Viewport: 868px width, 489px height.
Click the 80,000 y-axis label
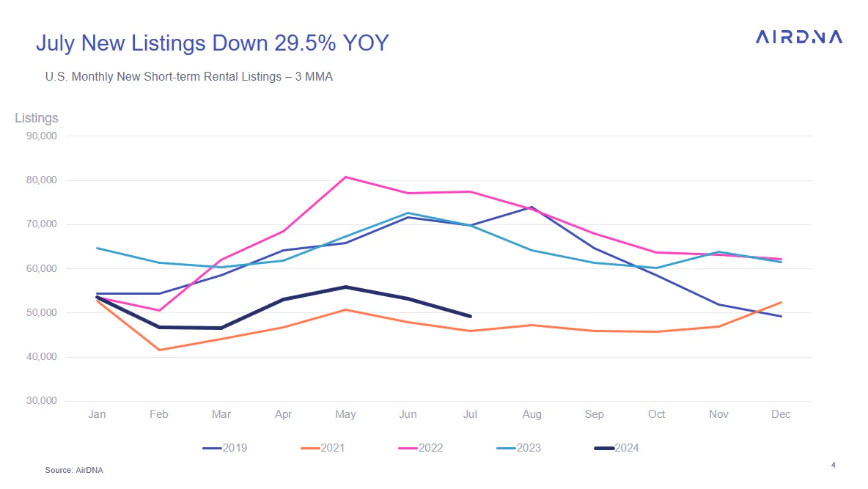point(42,180)
